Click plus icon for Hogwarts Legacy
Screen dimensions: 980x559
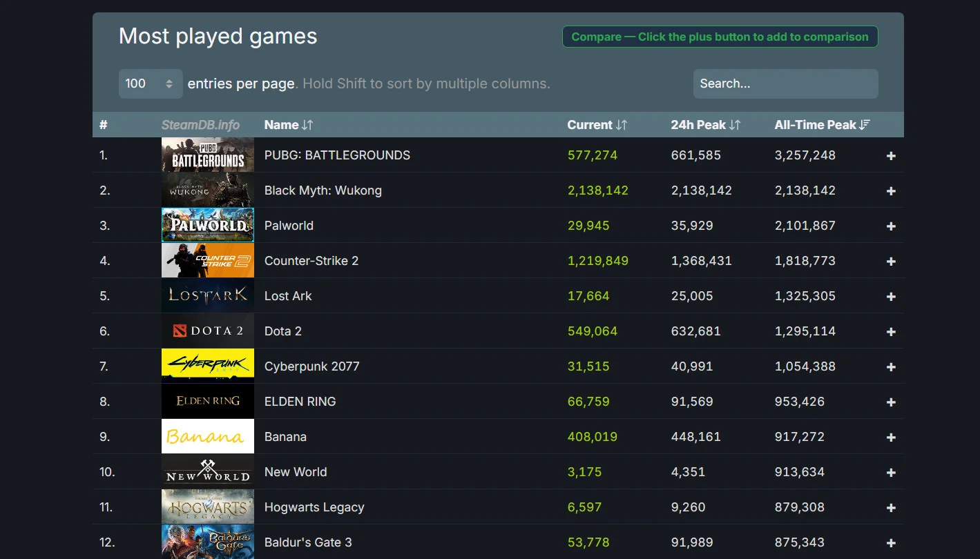point(891,508)
